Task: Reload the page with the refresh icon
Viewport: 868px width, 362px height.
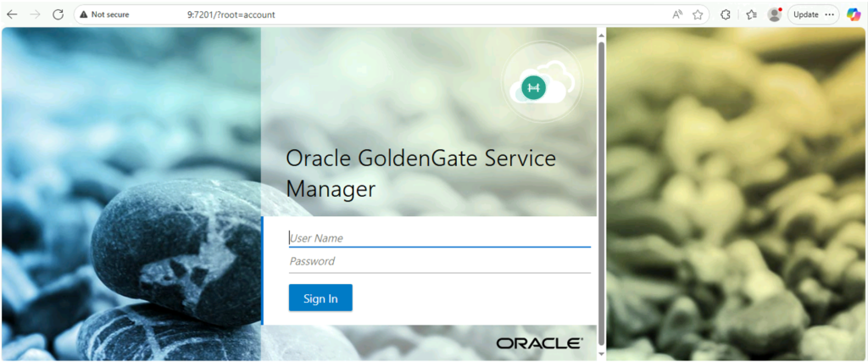Action: [58, 14]
